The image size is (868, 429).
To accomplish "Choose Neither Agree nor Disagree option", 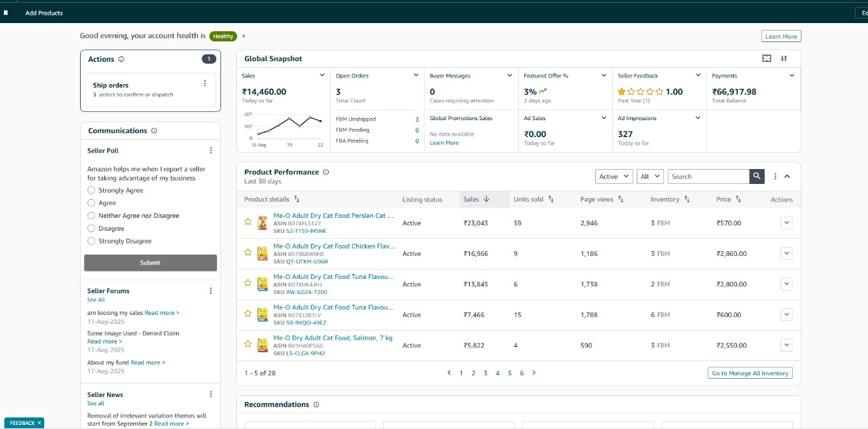I will pyautogui.click(x=92, y=216).
